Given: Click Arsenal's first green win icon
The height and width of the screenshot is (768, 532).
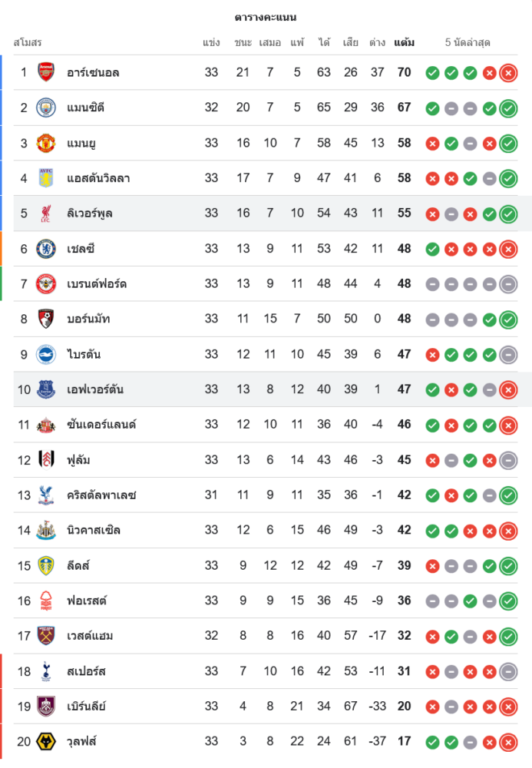Looking at the screenshot, I should click(x=432, y=73).
